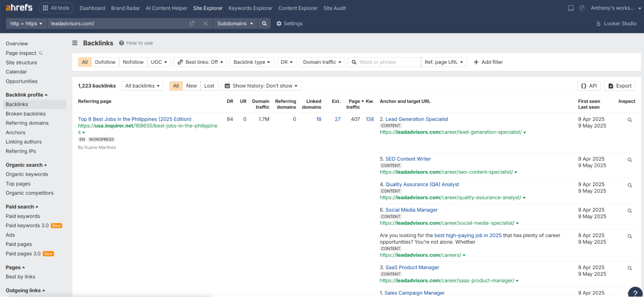Open the Top 8 Best Jobs article link
Image resolution: width=644 pixels, height=297 pixels.
pos(135,119)
